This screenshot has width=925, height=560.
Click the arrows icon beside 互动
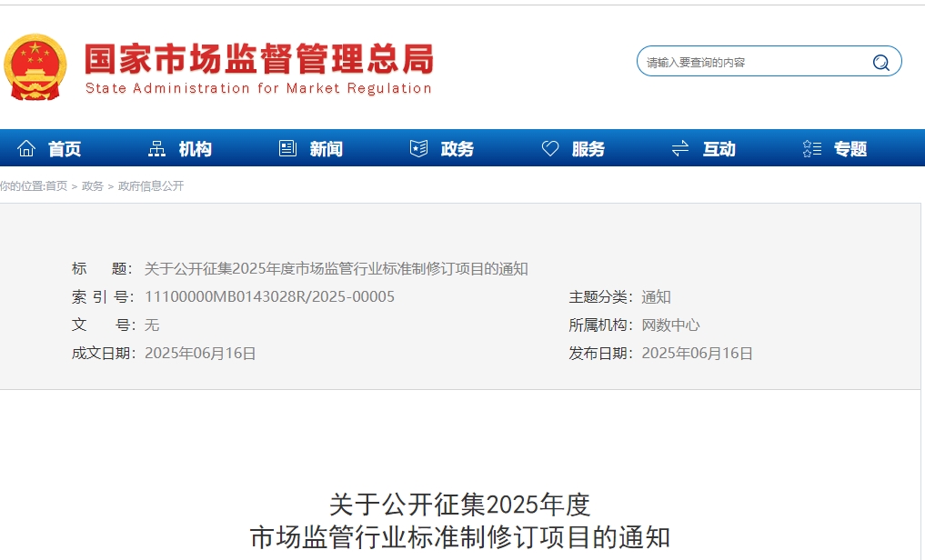click(x=680, y=148)
